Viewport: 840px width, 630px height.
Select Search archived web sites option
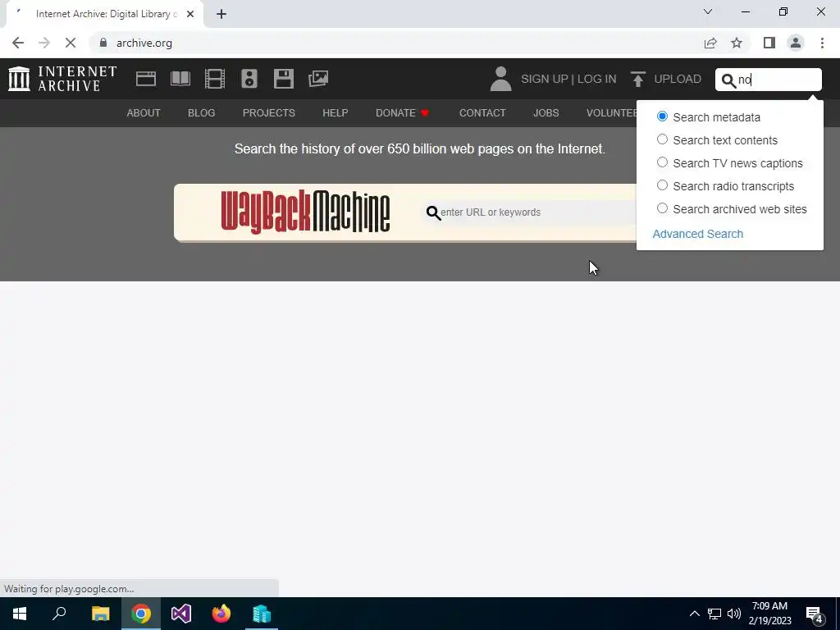pyautogui.click(x=662, y=208)
